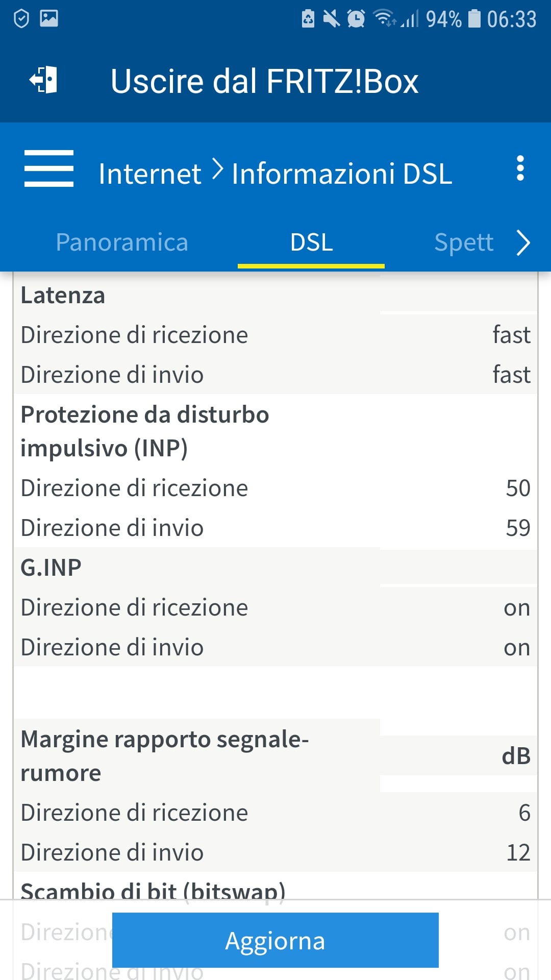This screenshot has width=551, height=980.
Task: Tap the shield icon in status bar
Action: tap(21, 19)
